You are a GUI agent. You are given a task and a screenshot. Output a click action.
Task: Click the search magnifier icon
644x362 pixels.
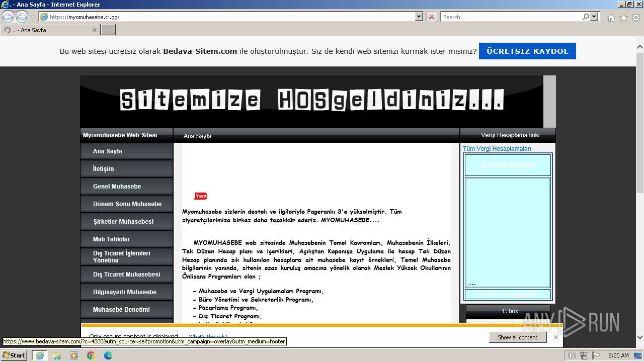[586, 17]
